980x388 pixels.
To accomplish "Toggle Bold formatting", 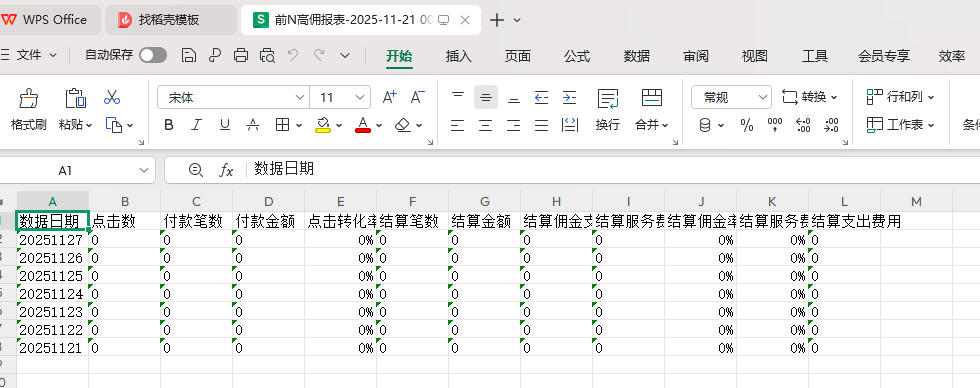I will coord(169,125).
